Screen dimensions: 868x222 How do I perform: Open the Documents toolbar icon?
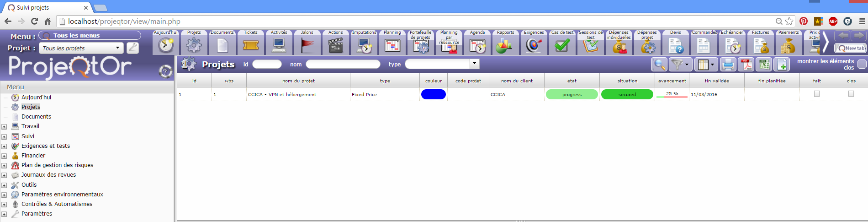point(222,45)
